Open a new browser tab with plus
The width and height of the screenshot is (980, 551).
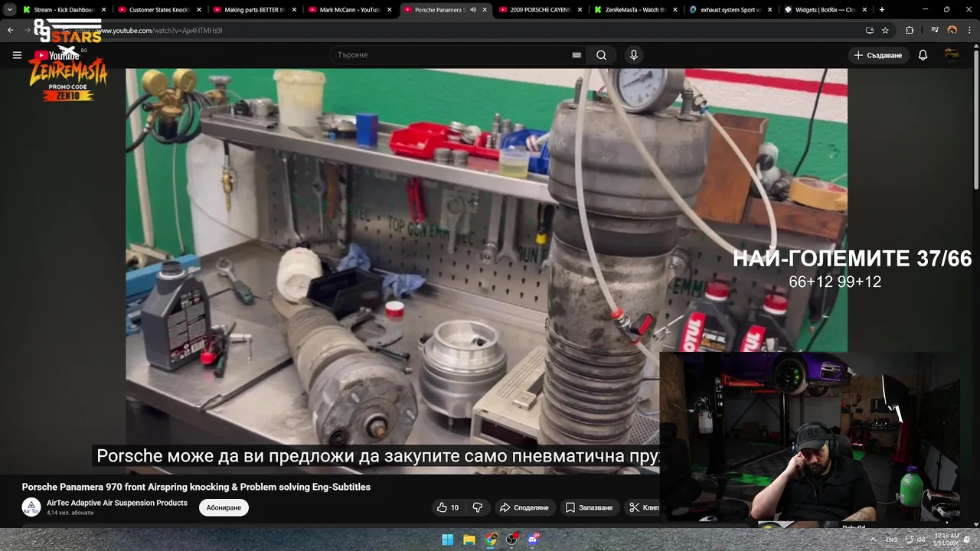tap(882, 10)
